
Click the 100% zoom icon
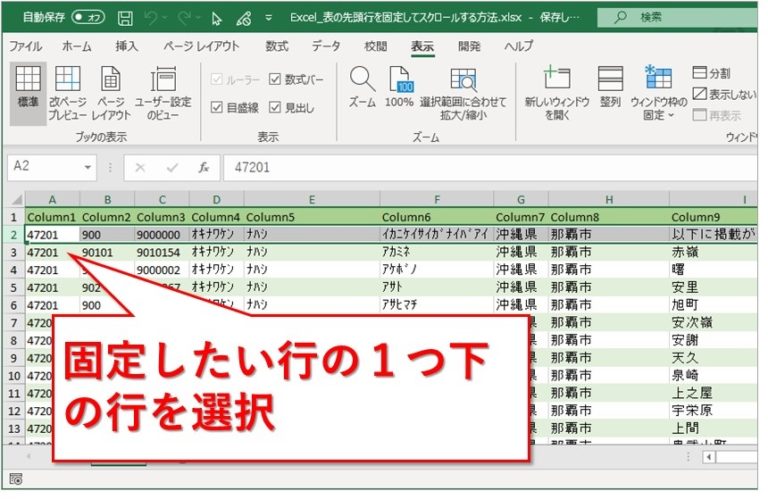point(399,87)
